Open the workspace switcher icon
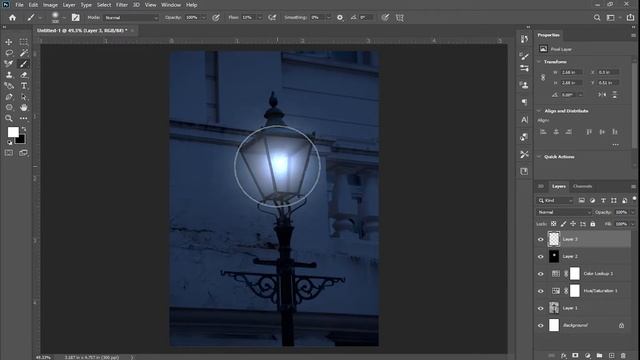The height and width of the screenshot is (360, 640). point(611,18)
